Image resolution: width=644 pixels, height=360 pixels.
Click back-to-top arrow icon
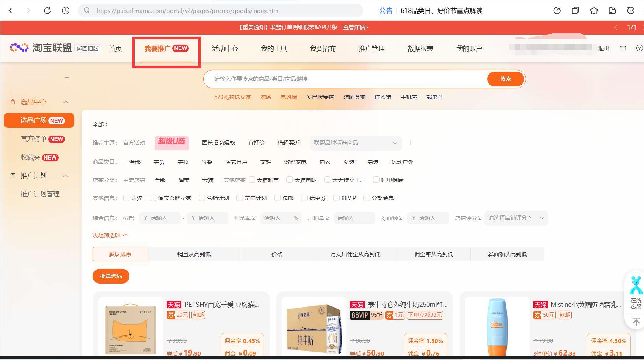point(636,322)
